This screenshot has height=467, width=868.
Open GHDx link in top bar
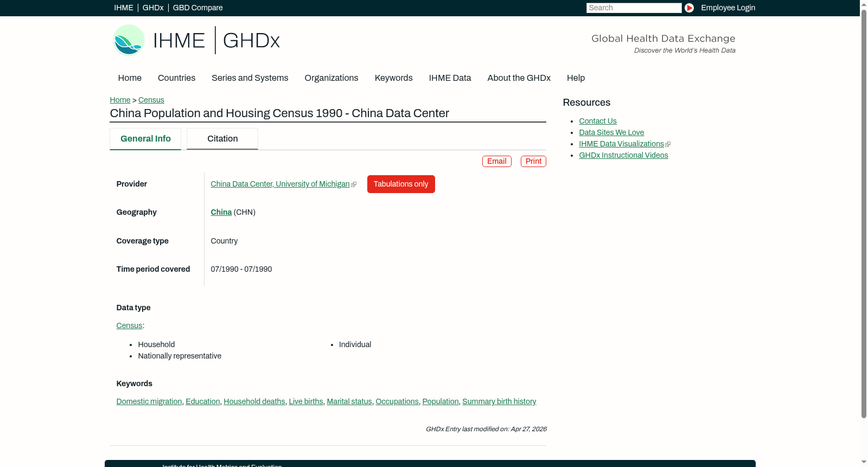coord(153,8)
